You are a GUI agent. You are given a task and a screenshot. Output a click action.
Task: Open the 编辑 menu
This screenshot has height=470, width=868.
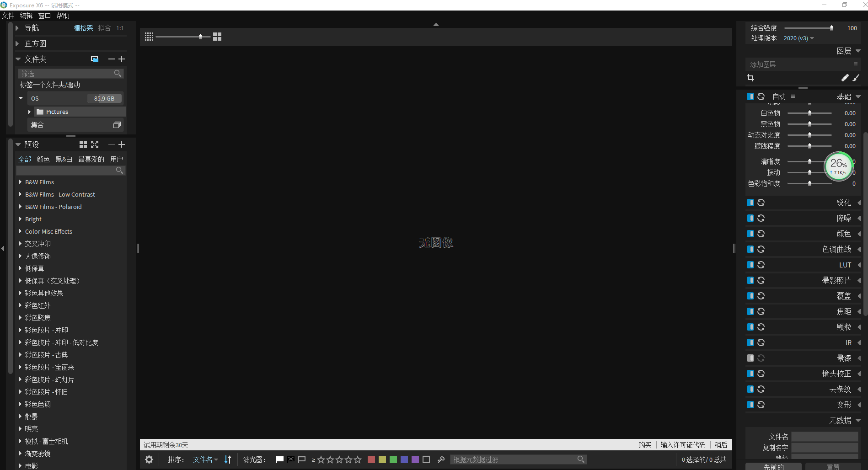click(27, 16)
